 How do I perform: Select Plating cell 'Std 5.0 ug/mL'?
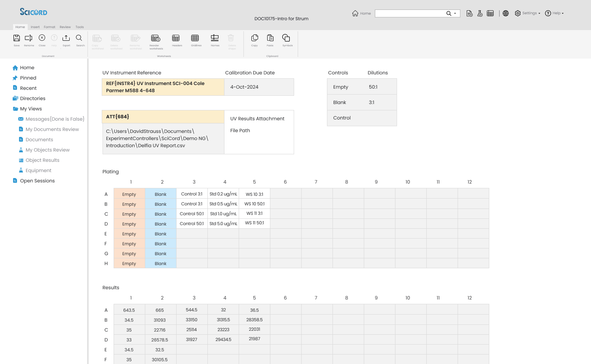click(223, 224)
